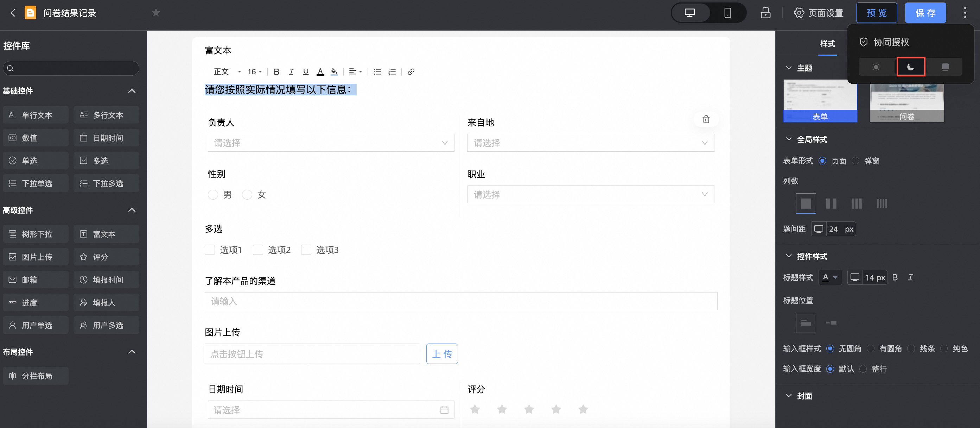This screenshot has height=428, width=980.
Task: Switch to mobile preview mode
Action: (x=727, y=13)
